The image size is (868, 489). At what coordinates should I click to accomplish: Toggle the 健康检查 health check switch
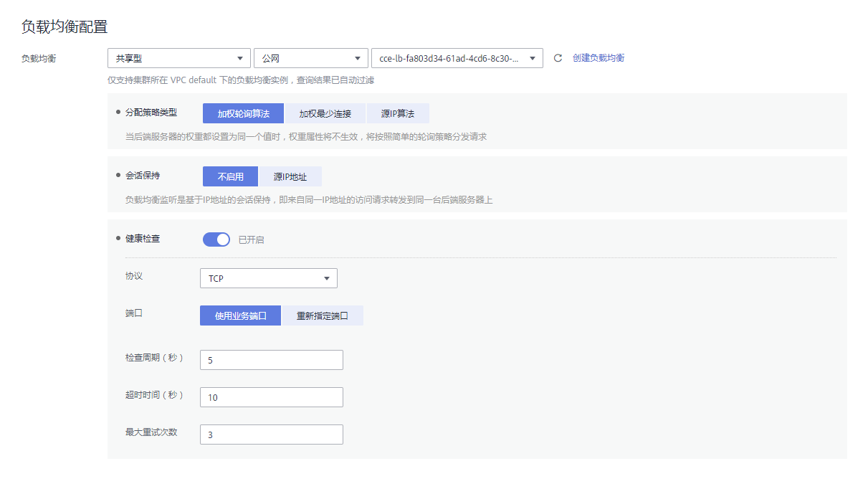[216, 239]
